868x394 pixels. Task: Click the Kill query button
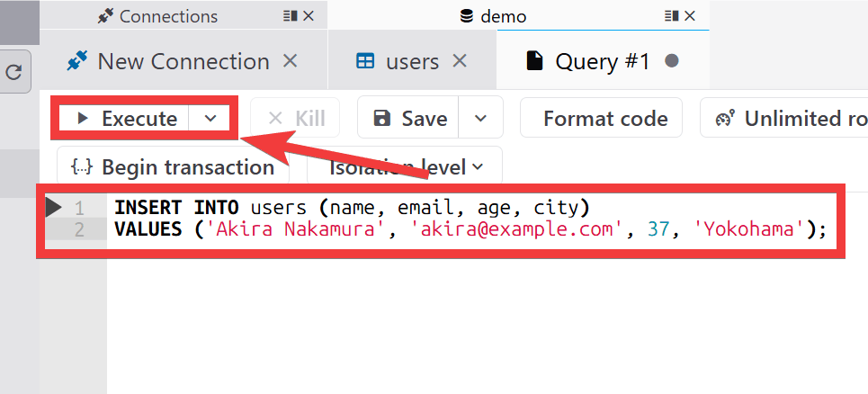[x=295, y=118]
